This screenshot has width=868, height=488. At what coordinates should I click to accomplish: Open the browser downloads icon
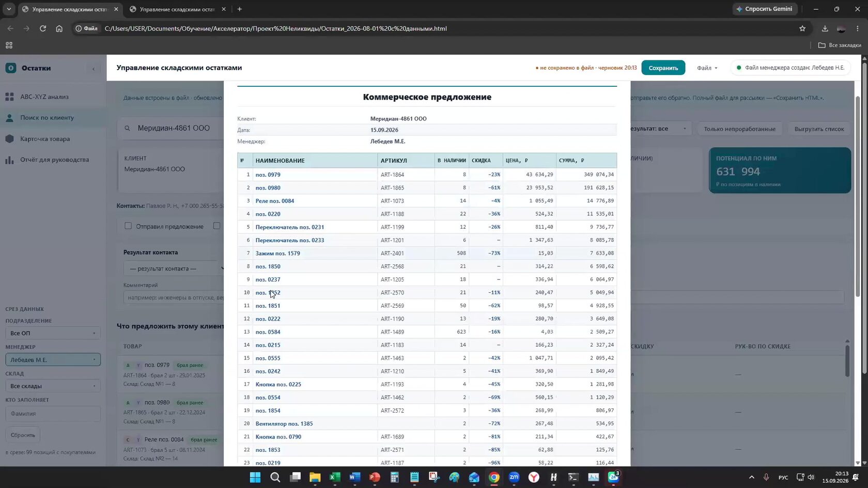(x=825, y=28)
